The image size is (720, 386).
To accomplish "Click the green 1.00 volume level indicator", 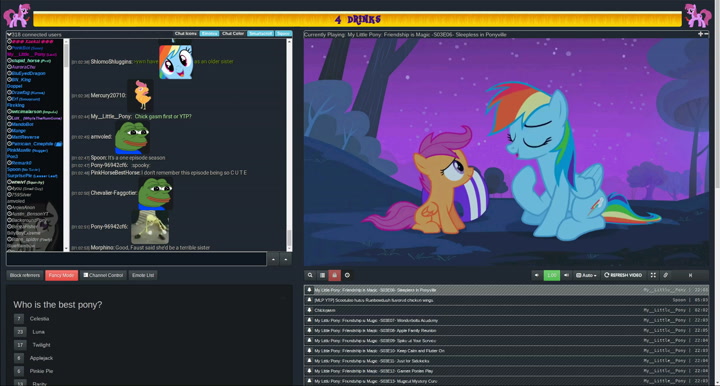I will (551, 275).
